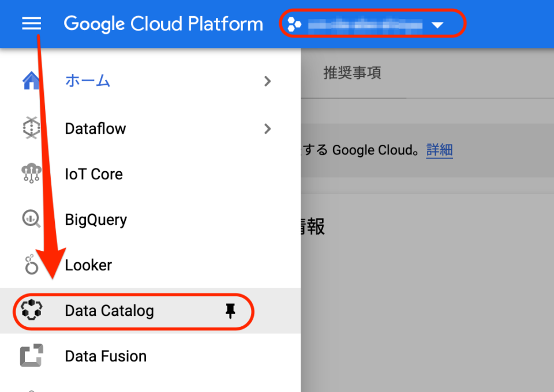Click the IoT Core cloud icon
This screenshot has width=554, height=392.
click(31, 174)
